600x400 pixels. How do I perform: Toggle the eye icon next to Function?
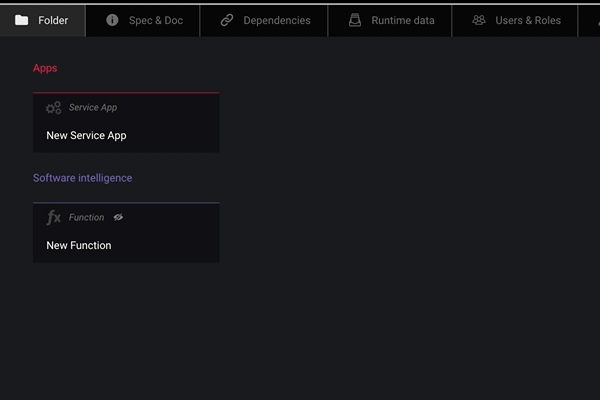(x=118, y=218)
